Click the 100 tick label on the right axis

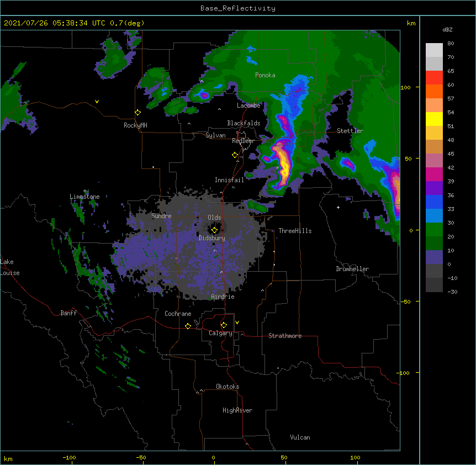click(x=405, y=87)
